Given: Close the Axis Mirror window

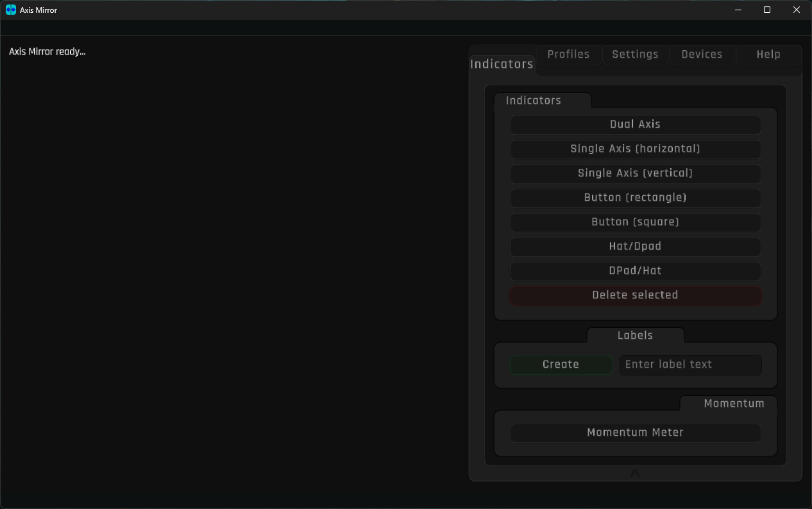Looking at the screenshot, I should 797,10.
